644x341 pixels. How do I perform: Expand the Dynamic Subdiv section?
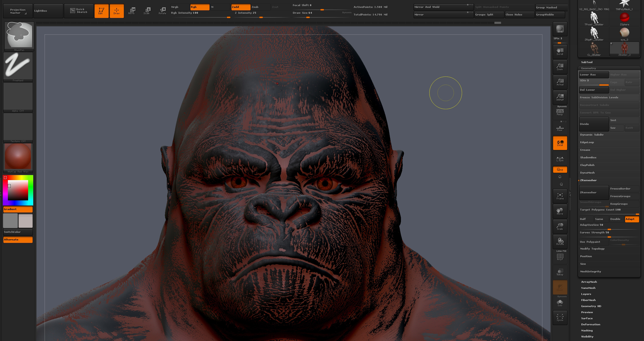(592, 135)
